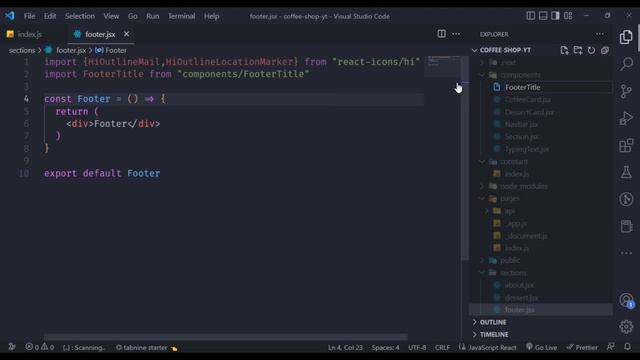Click the horizontal editor scrollbar
Screen dimensions: 640x360
[226, 337]
